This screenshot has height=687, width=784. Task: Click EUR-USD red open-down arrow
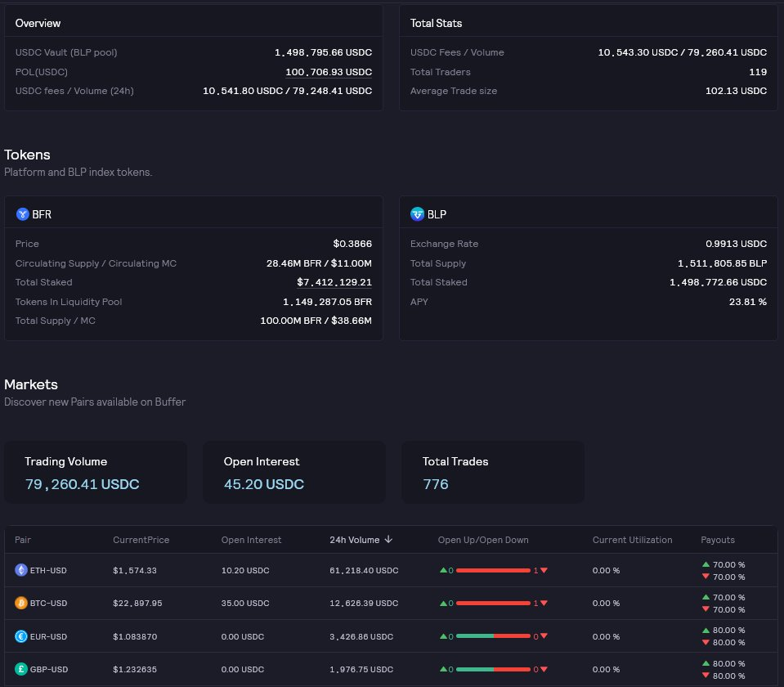point(544,636)
